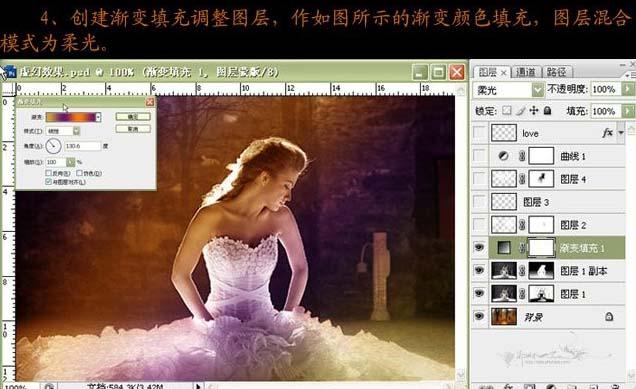Show the 曲线 1 layer visibility box
Screen dimensions: 636x389
click(x=479, y=156)
